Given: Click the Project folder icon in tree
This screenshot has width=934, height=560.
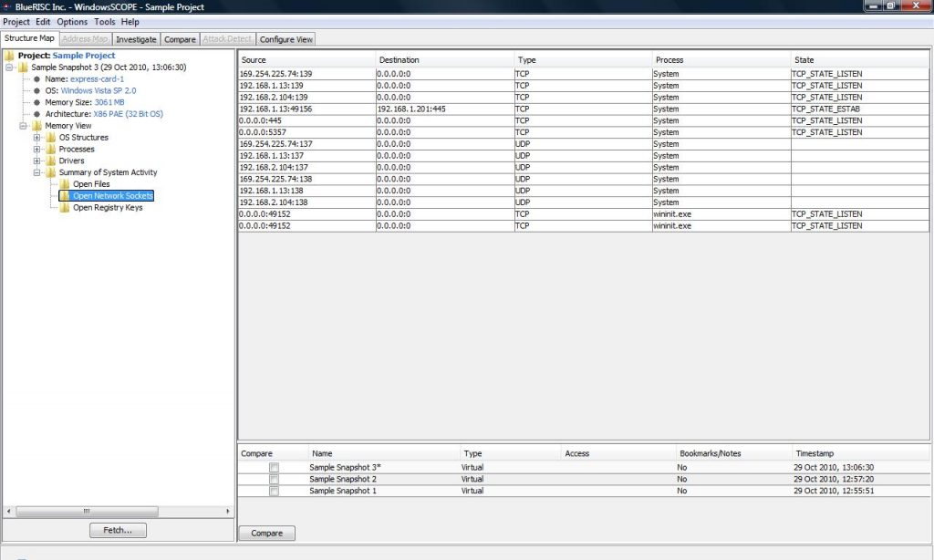Looking at the screenshot, I should (9, 56).
